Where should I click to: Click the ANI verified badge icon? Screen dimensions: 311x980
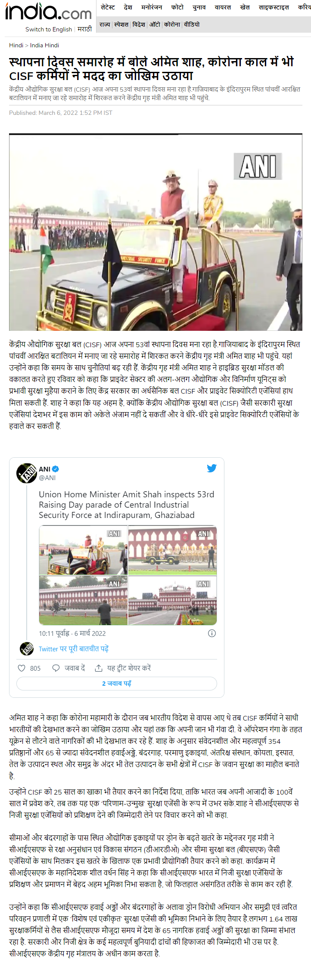click(56, 469)
